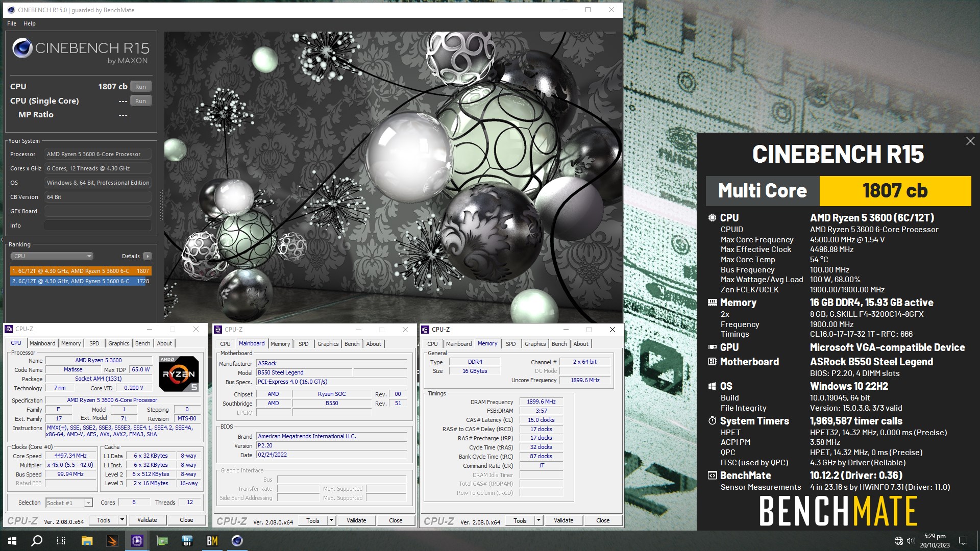Open the Cinebench Help menu
This screenshot has width=980, height=551.
coord(30,23)
